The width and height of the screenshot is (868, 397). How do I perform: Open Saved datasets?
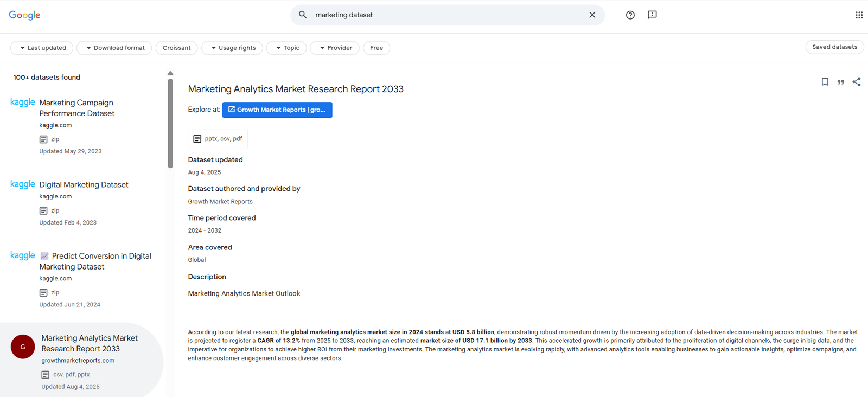[834, 47]
